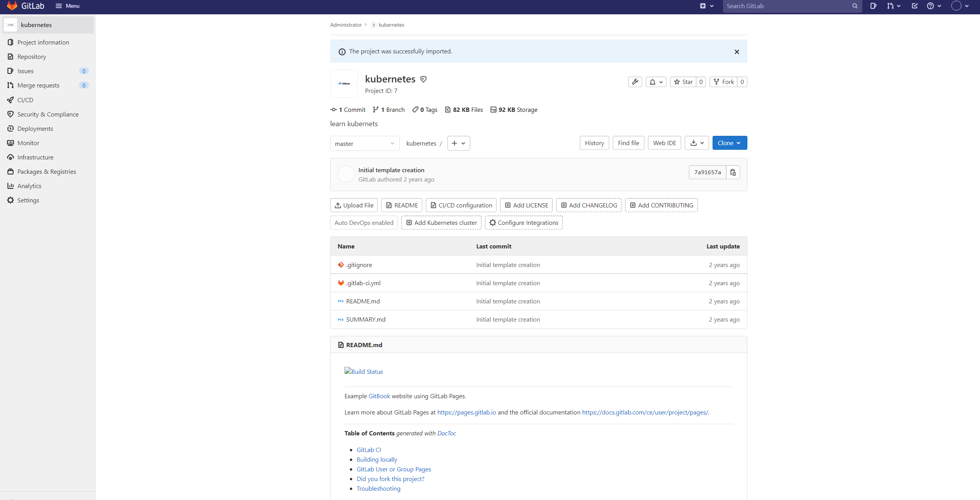Open the .gitignore file
980x500 pixels.
[x=359, y=265]
